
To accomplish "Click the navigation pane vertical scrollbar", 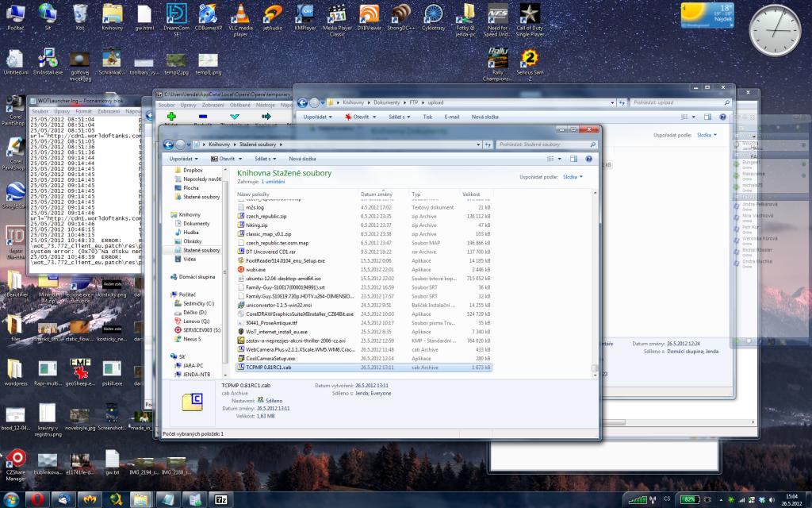I will (x=225, y=271).
